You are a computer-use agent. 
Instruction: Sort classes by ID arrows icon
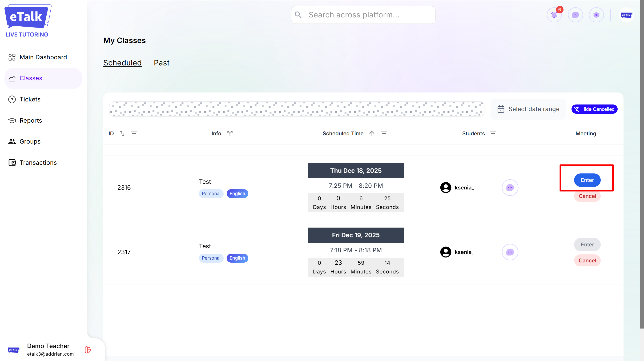(122, 133)
